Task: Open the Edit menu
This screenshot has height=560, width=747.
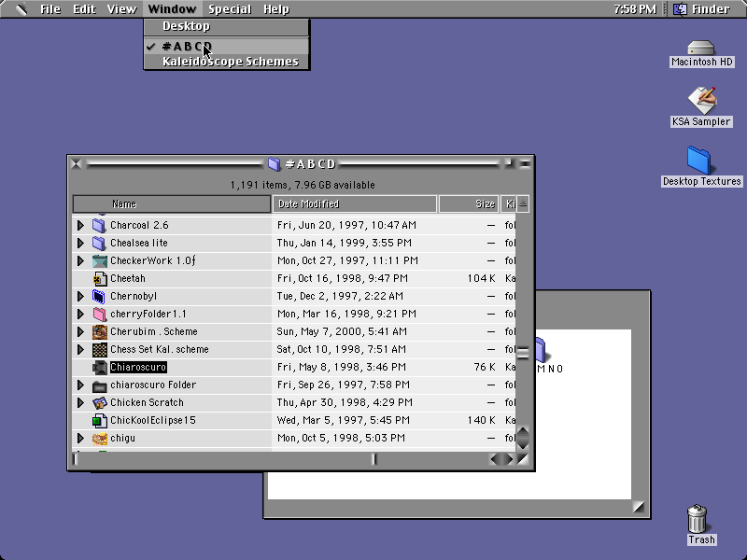Action: point(84,9)
